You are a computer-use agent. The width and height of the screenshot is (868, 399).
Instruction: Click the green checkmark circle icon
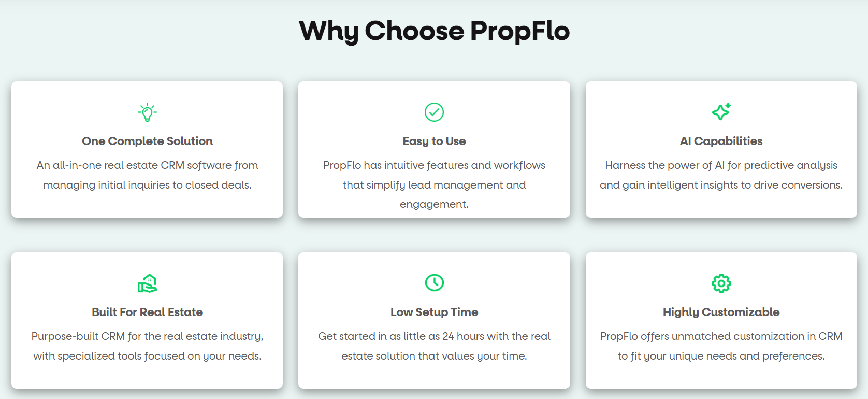pos(434,112)
